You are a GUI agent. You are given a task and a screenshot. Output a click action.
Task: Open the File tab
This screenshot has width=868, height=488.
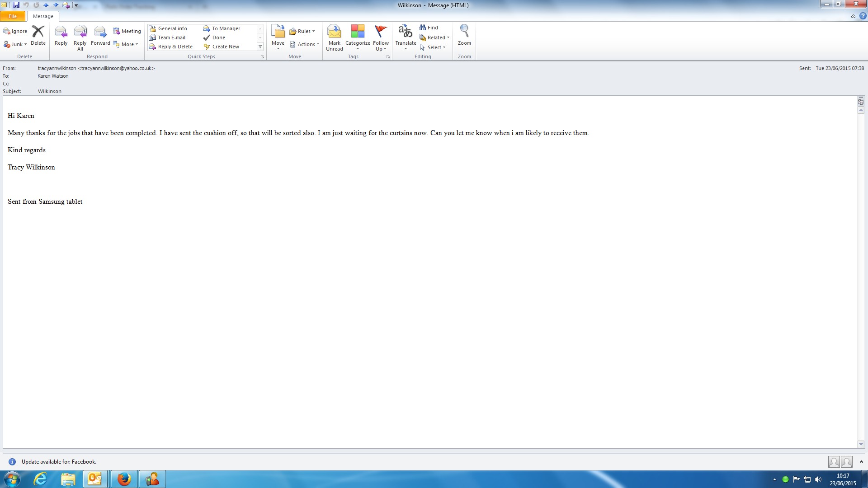pos(13,16)
